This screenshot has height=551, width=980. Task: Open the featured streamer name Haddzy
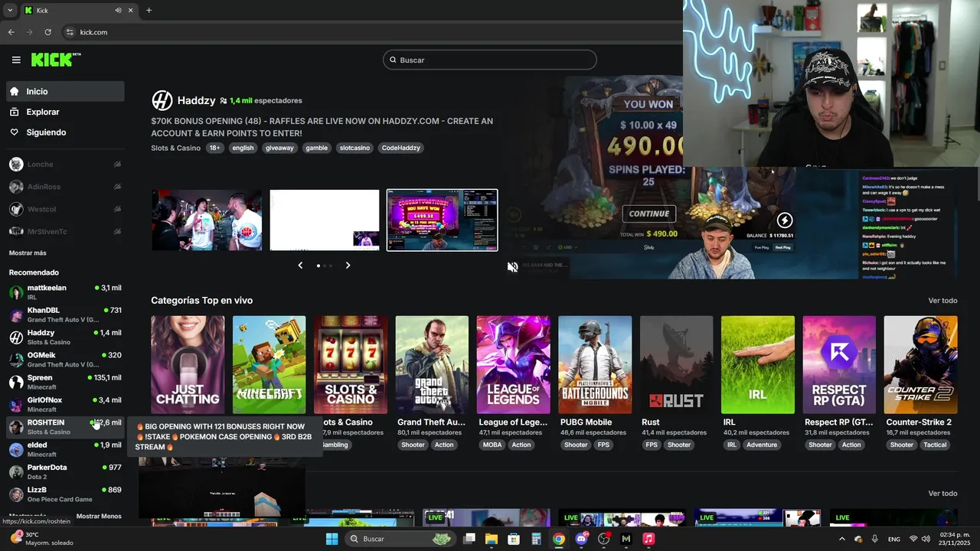coord(196,100)
